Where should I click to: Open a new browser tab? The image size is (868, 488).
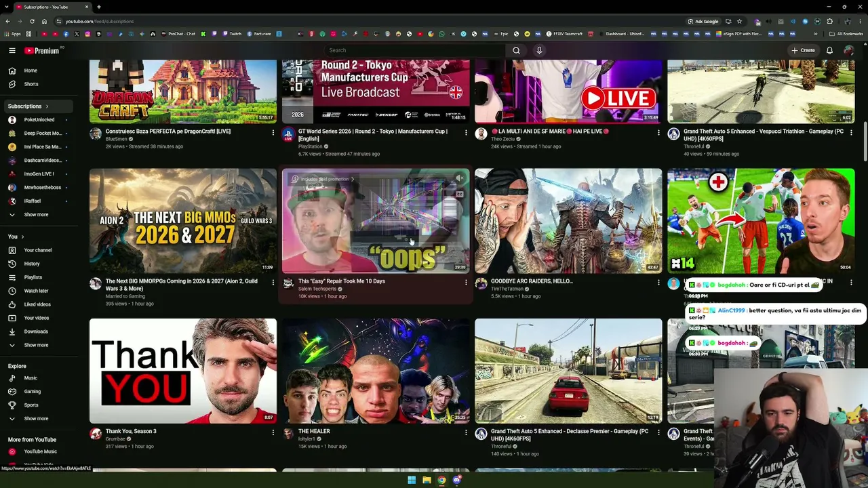pos(99,7)
